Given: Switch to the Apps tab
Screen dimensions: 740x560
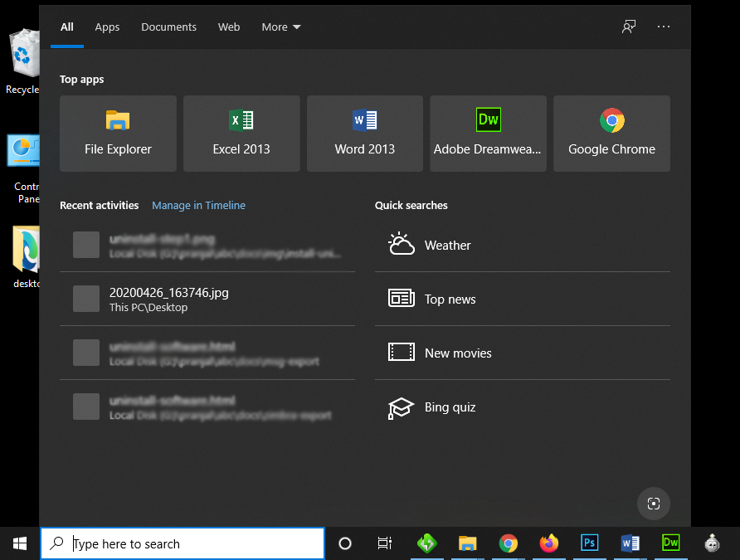Looking at the screenshot, I should (107, 27).
